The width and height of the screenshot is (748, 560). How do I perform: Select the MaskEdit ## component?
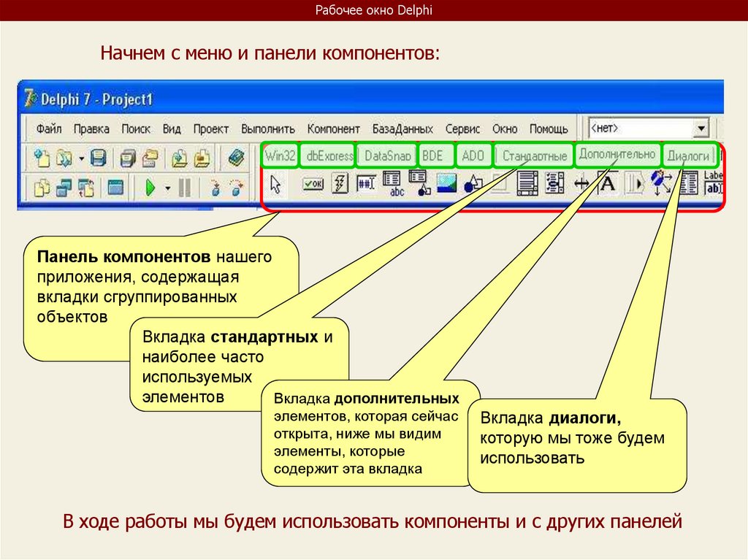[x=366, y=184]
